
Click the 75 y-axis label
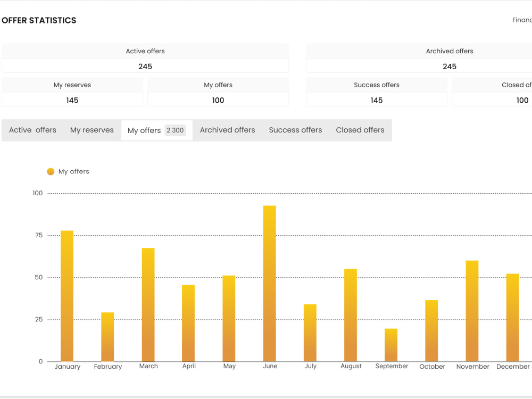[39, 235]
